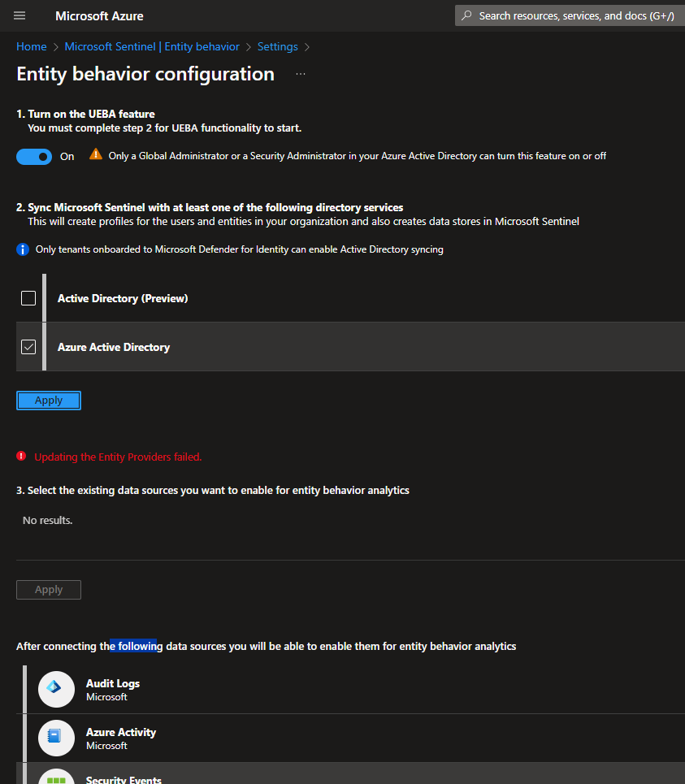Screen dimensions: 685x784
Task: Click 'Updating the Entity Providers failed.' message
Action: (x=118, y=457)
